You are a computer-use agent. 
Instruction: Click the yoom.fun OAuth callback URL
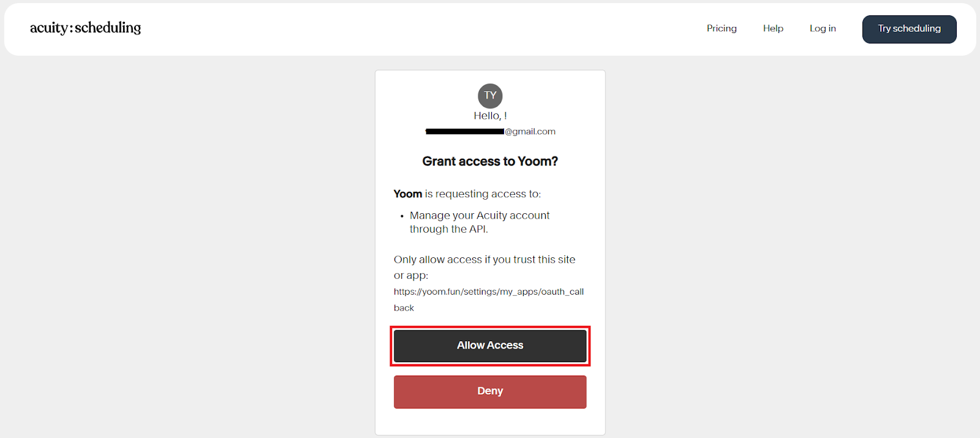click(488, 292)
